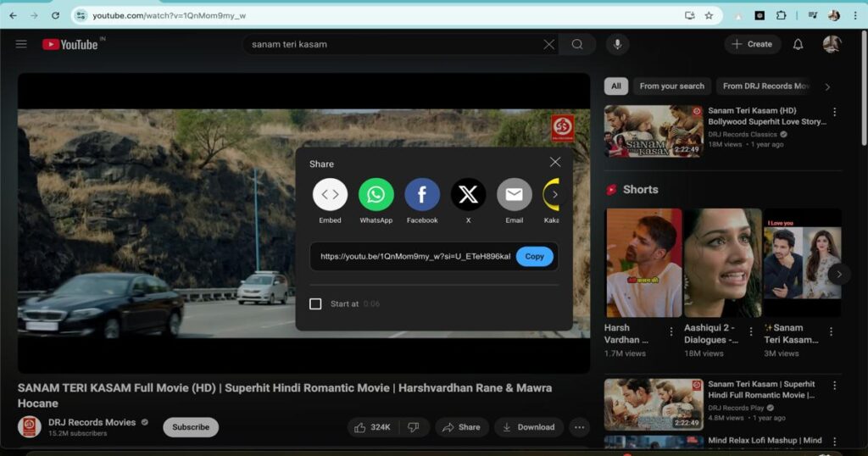This screenshot has height=456, width=868.
Task: Open Aashiqui 2 Dialogues short thumbnail
Action: (723, 263)
